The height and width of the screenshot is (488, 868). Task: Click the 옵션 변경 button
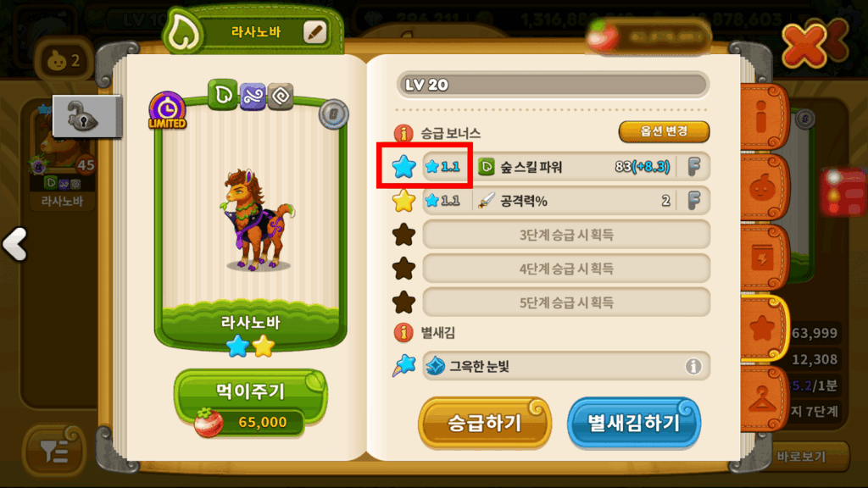(x=664, y=131)
